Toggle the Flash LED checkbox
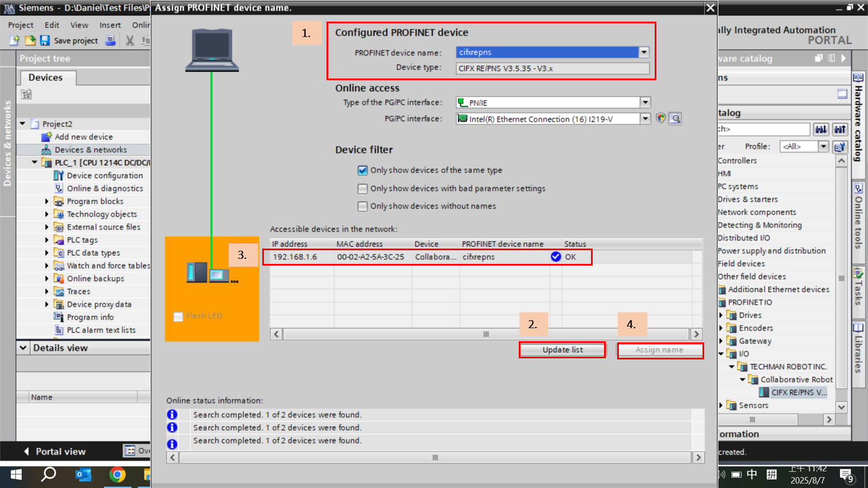Viewport: 868px width, 488px height. 178,316
